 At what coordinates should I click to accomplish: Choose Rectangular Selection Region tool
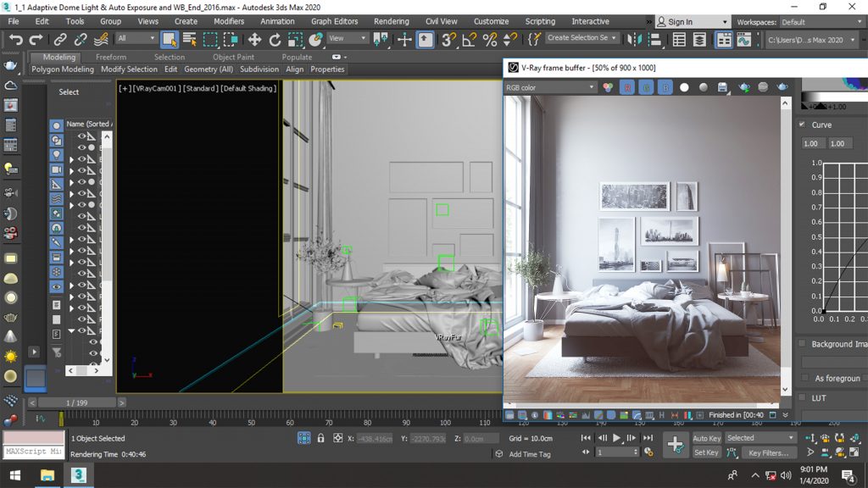(x=210, y=39)
